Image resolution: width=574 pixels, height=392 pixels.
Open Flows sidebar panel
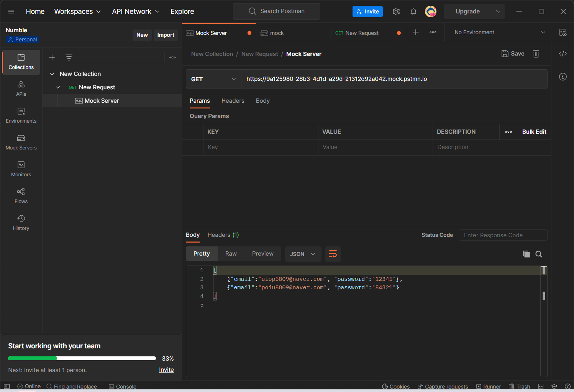pyautogui.click(x=21, y=196)
